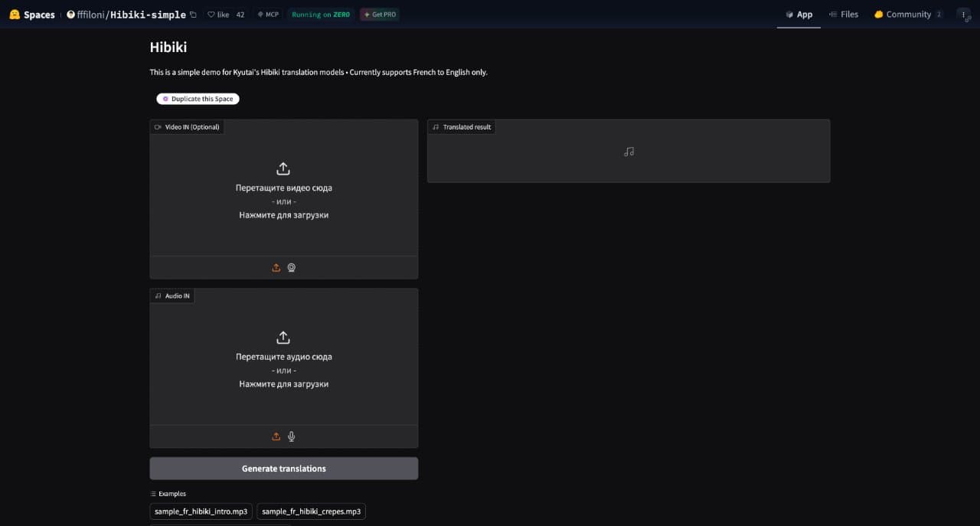Click "Перетащите аудио сюда" text
The image size is (980, 526).
click(284, 357)
